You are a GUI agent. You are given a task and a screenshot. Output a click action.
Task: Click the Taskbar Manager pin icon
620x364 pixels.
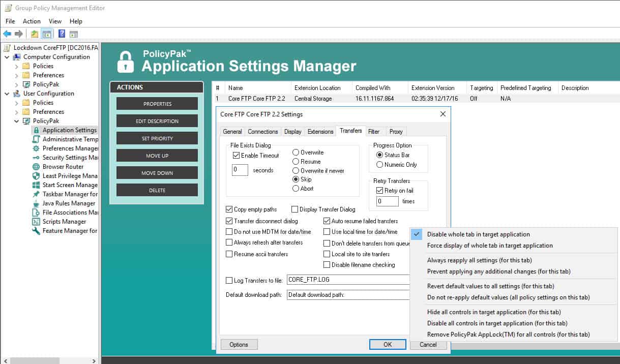coord(36,194)
